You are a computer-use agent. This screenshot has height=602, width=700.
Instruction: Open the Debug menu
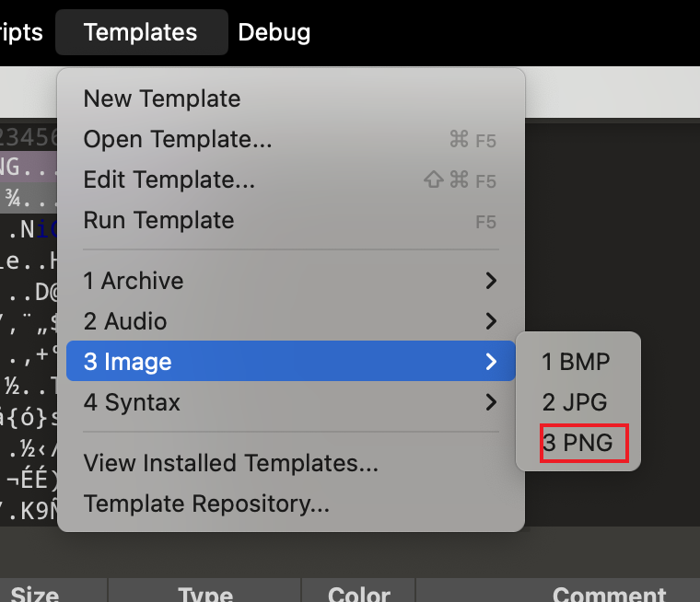274,33
